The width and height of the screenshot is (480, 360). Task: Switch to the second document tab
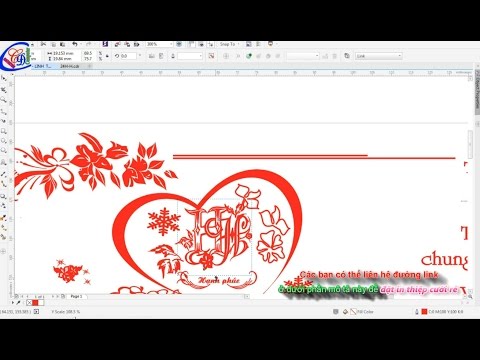pyautogui.click(x=70, y=66)
